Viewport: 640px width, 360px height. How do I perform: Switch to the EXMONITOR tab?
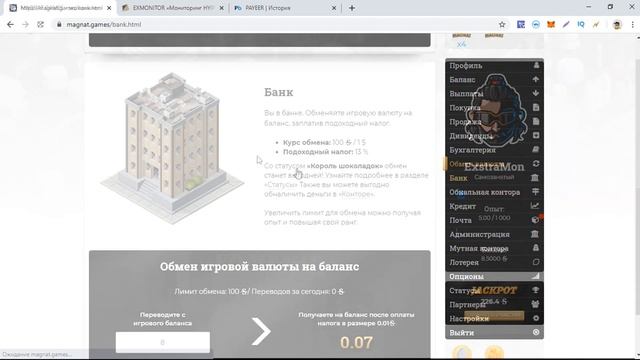click(x=172, y=8)
